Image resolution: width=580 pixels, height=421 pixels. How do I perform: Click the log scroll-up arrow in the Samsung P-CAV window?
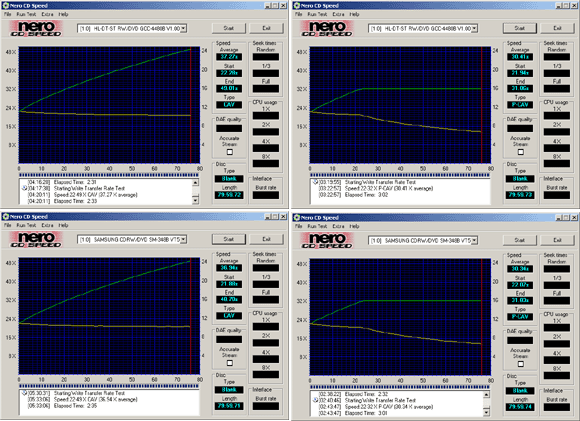[487, 394]
